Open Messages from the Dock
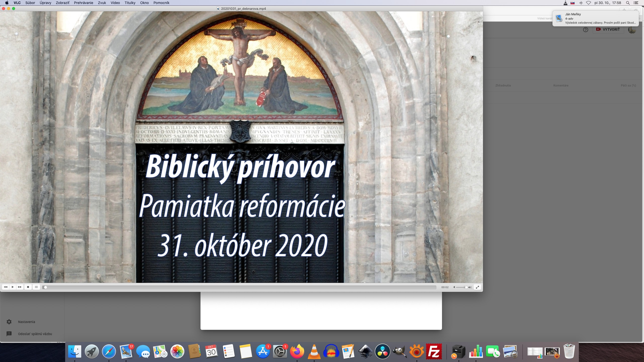Viewport: 644px width, 362px height. click(143, 351)
